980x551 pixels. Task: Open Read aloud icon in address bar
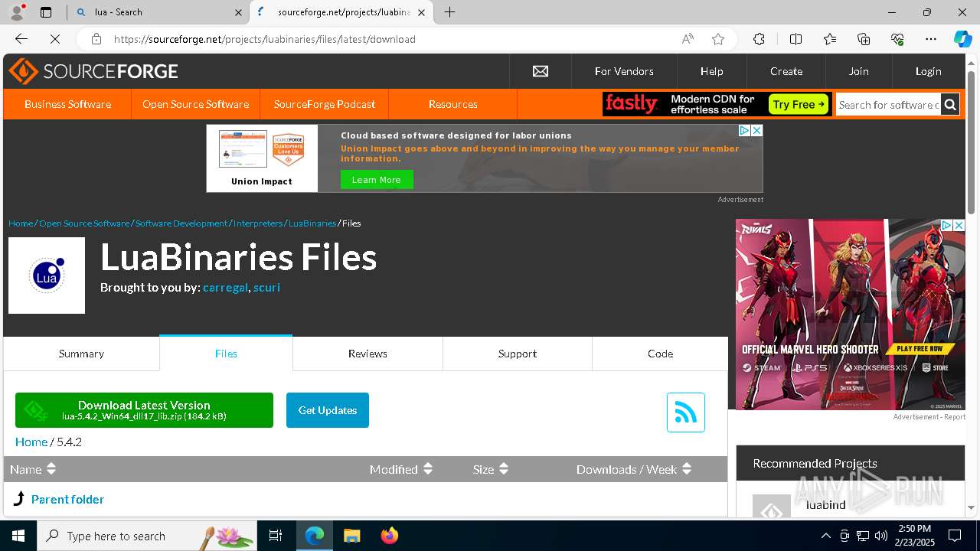(x=688, y=39)
